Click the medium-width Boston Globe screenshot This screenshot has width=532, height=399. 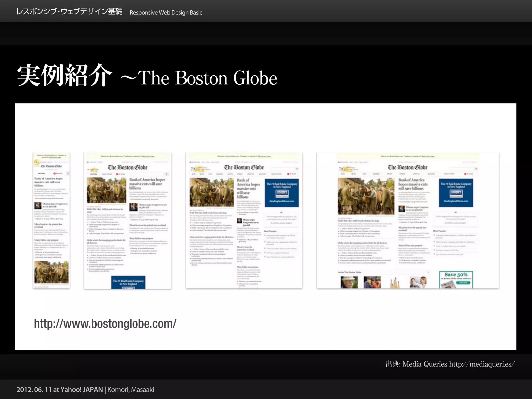244,220
